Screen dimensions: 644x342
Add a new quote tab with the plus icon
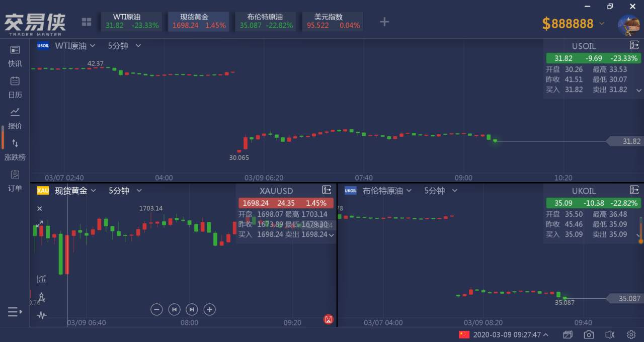coord(384,22)
